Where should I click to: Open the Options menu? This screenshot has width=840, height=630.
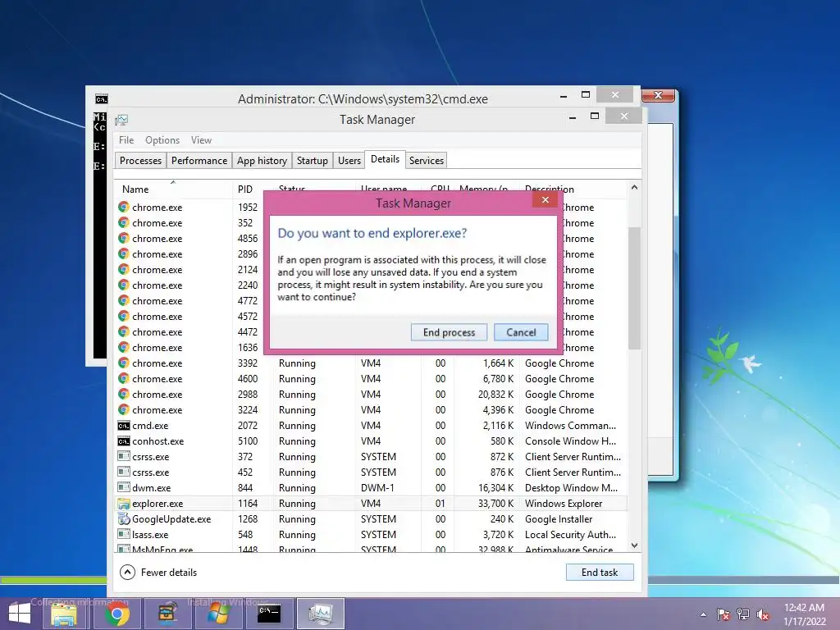pyautogui.click(x=162, y=139)
